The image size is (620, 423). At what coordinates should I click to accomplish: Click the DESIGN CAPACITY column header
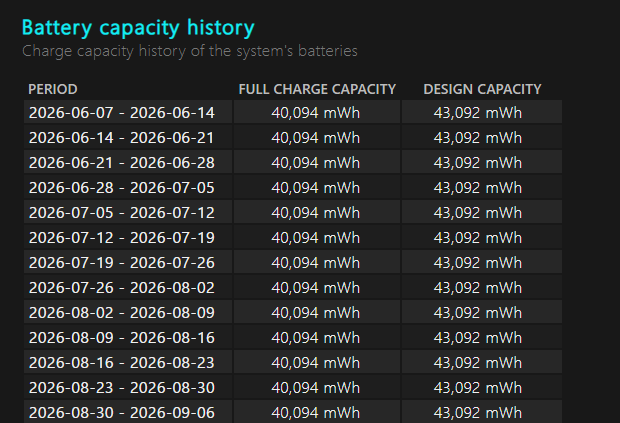pos(482,89)
